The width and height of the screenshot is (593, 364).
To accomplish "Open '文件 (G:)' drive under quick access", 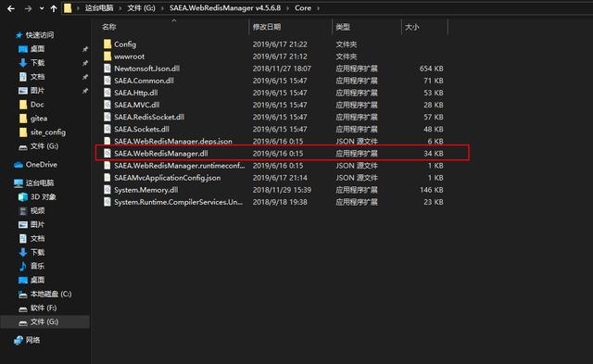I will point(44,146).
